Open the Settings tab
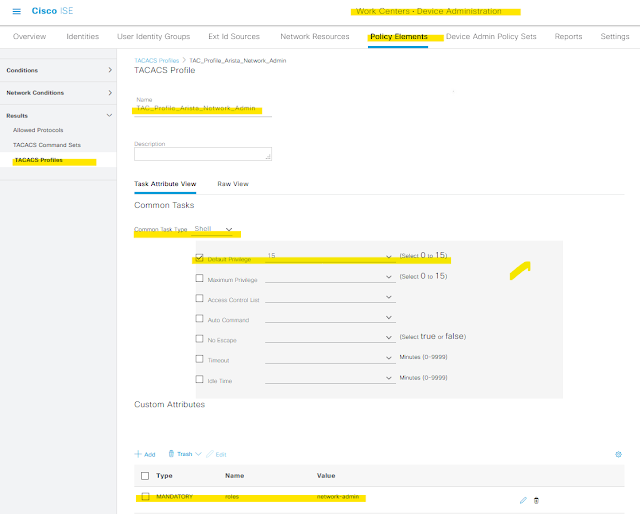640x514 pixels. (x=615, y=36)
